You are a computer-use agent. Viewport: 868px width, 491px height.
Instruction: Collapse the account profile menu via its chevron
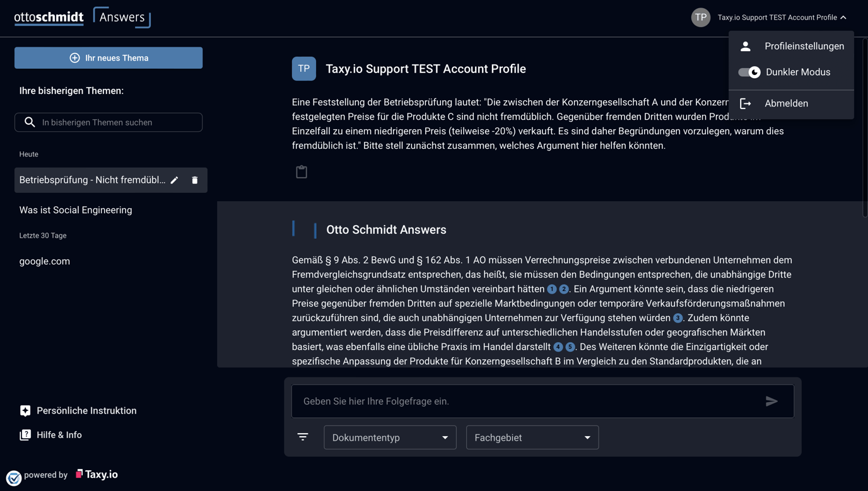(844, 17)
